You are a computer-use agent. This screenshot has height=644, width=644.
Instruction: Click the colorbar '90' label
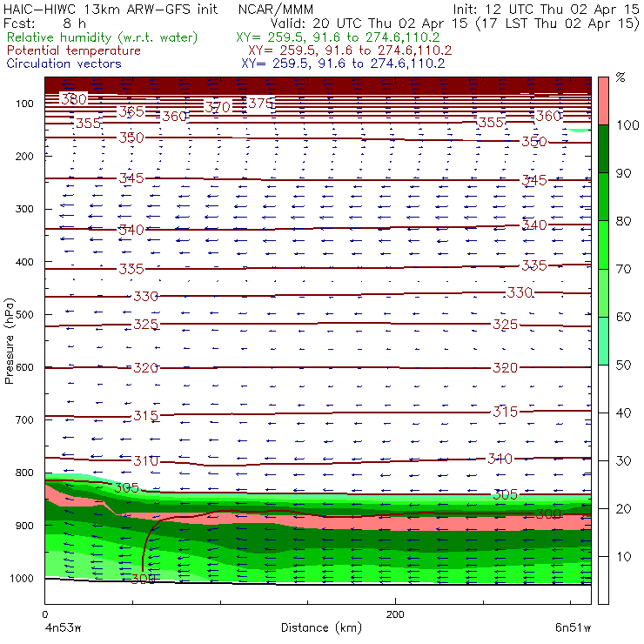coord(623,173)
